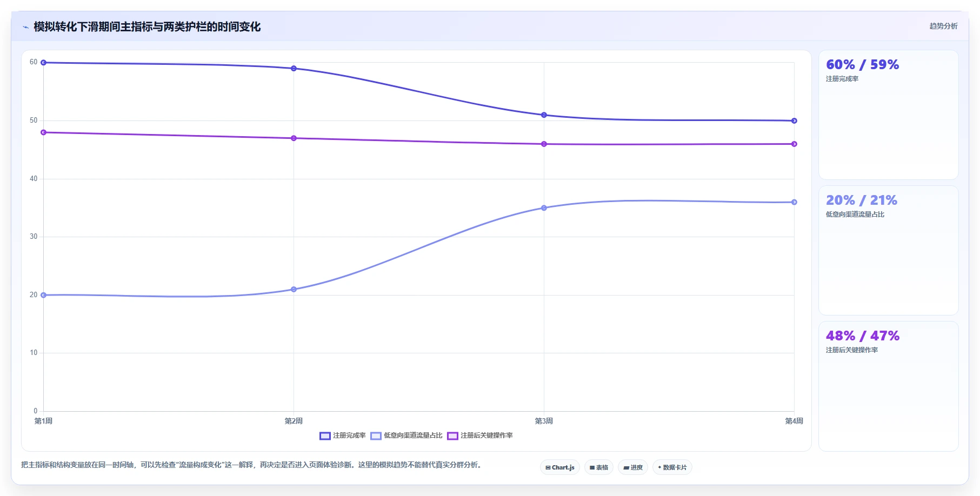
Task: Click the 0 y-axis tick label
Action: pos(36,411)
